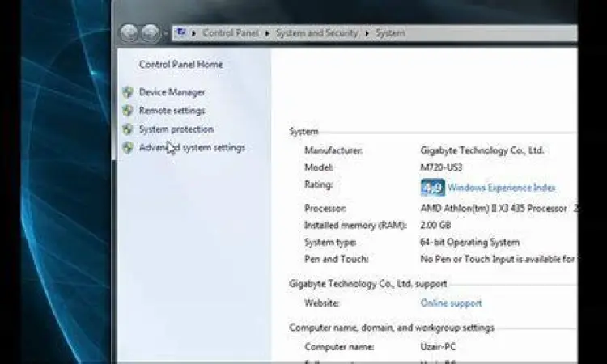
Task: Click Computer name, domain, and workgroup settings heading
Action: coord(392,328)
